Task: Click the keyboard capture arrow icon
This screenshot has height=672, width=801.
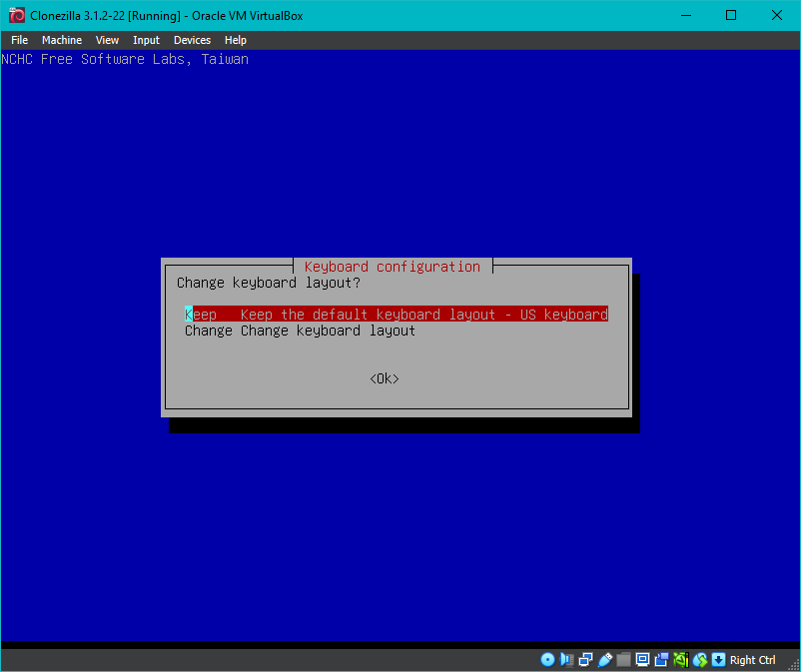Action: (718, 660)
